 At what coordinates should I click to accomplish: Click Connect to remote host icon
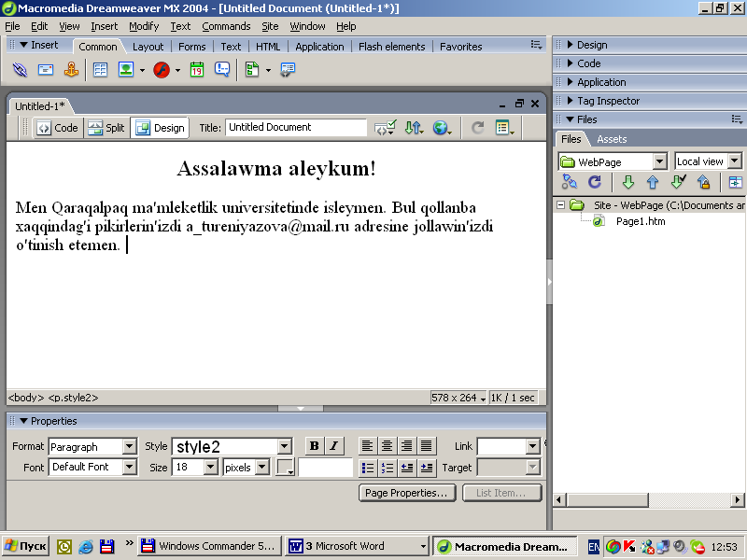pyautogui.click(x=570, y=182)
